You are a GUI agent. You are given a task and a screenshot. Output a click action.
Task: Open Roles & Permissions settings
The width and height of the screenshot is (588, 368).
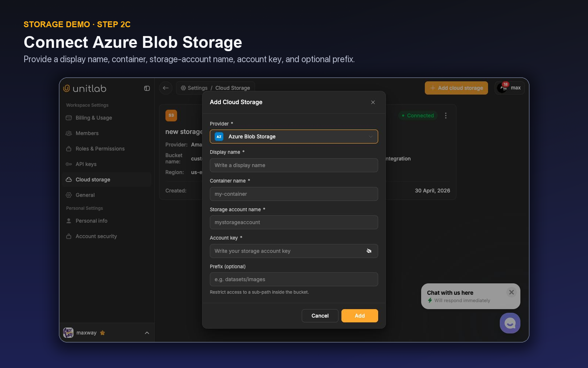(x=107, y=149)
